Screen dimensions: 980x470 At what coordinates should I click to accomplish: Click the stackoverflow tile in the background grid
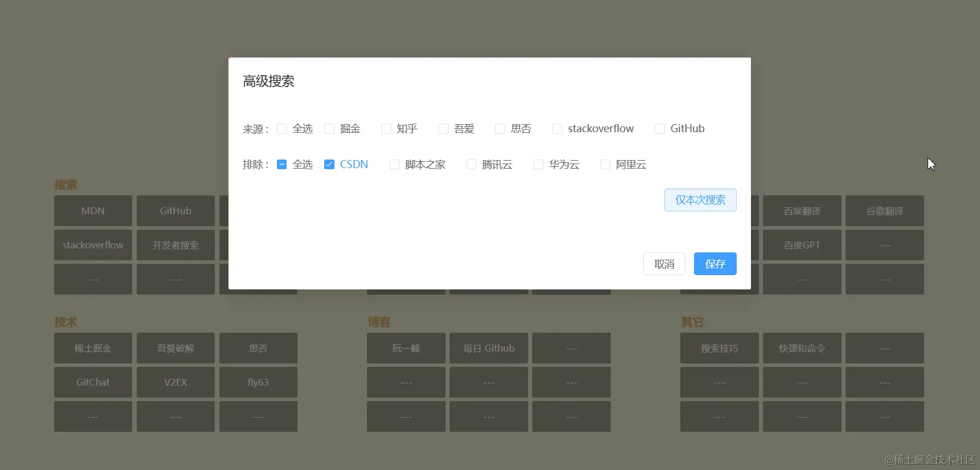click(93, 245)
